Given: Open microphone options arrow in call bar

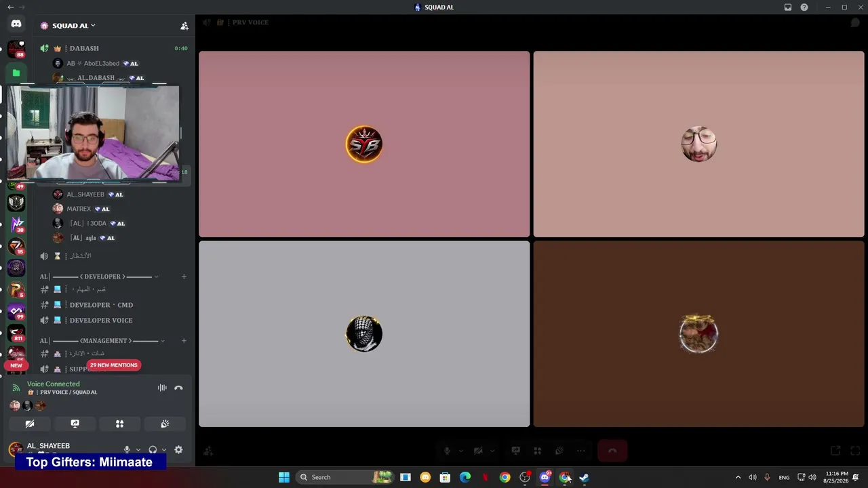Looking at the screenshot, I should pyautogui.click(x=461, y=451).
